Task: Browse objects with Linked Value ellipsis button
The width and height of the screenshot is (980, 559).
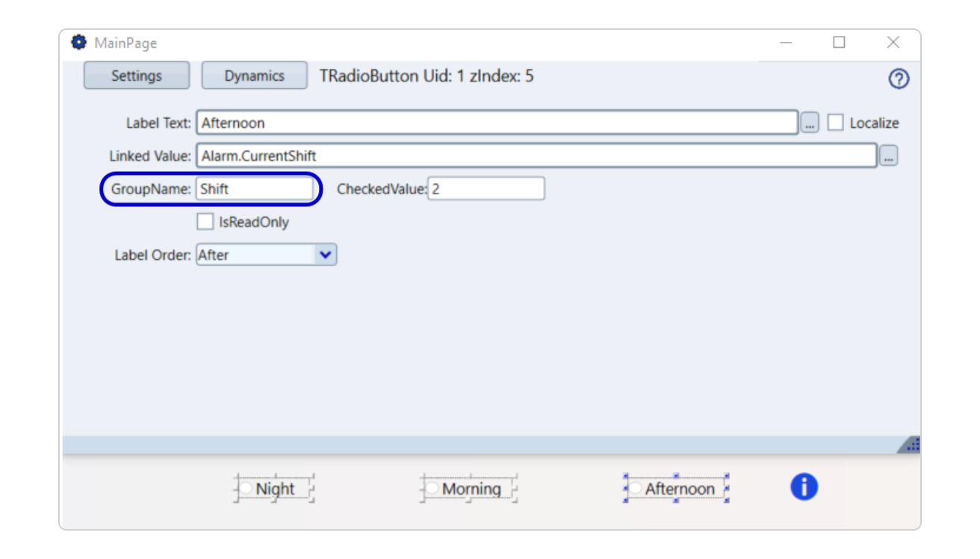Action: click(x=888, y=156)
